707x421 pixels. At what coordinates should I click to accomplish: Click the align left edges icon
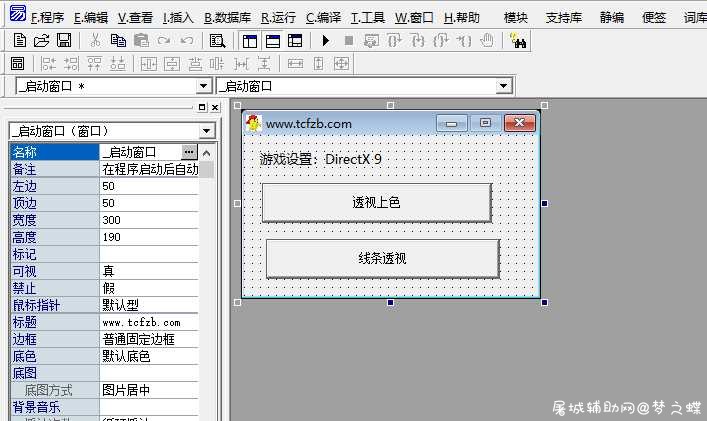(x=48, y=64)
